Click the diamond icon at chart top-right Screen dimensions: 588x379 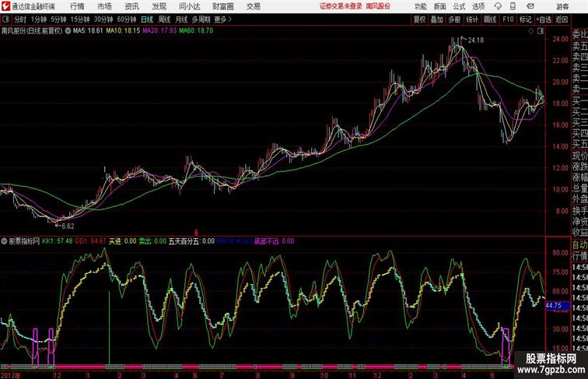pos(531,31)
